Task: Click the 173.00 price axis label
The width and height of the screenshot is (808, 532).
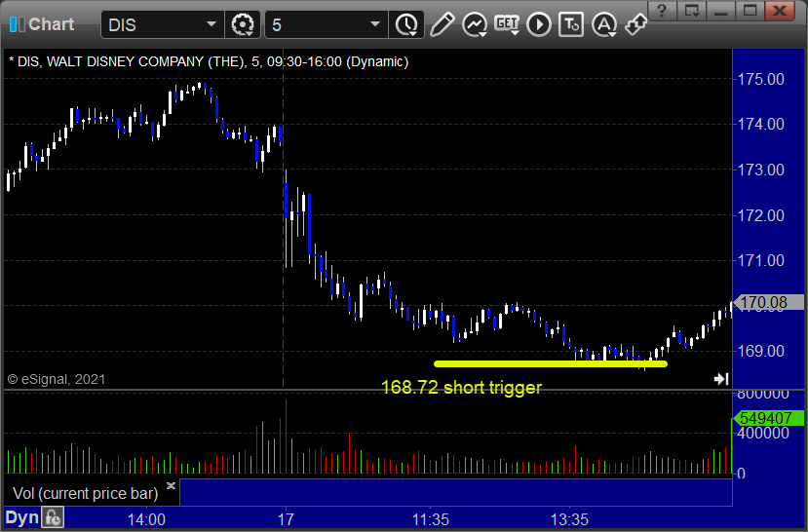Action: (761, 170)
